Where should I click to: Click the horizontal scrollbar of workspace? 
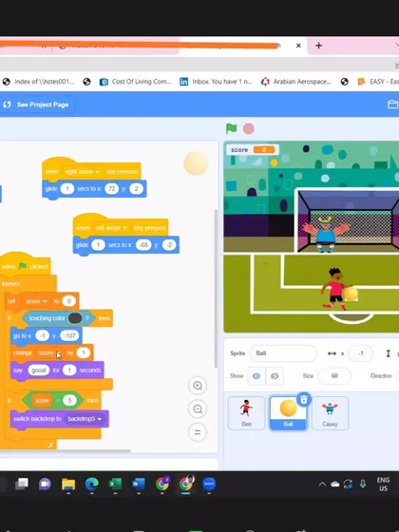click(65, 451)
